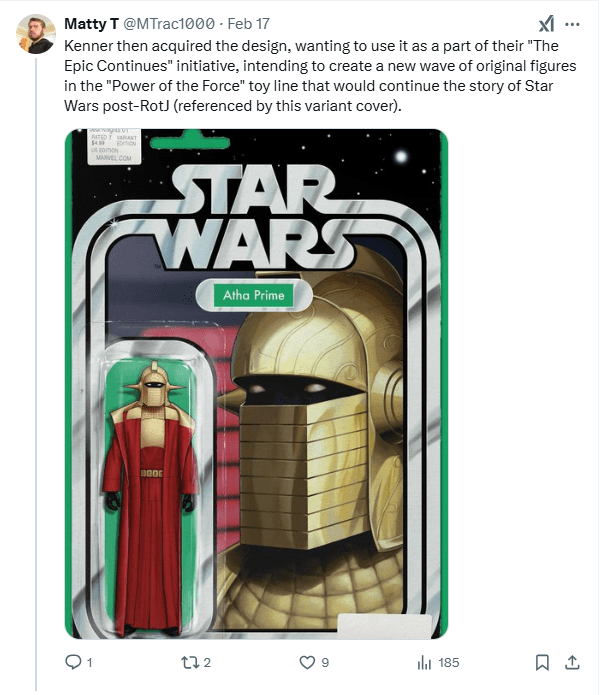This screenshot has width=600, height=695.
Task: Click the Atha Prime name label in image
Action: click(x=253, y=295)
